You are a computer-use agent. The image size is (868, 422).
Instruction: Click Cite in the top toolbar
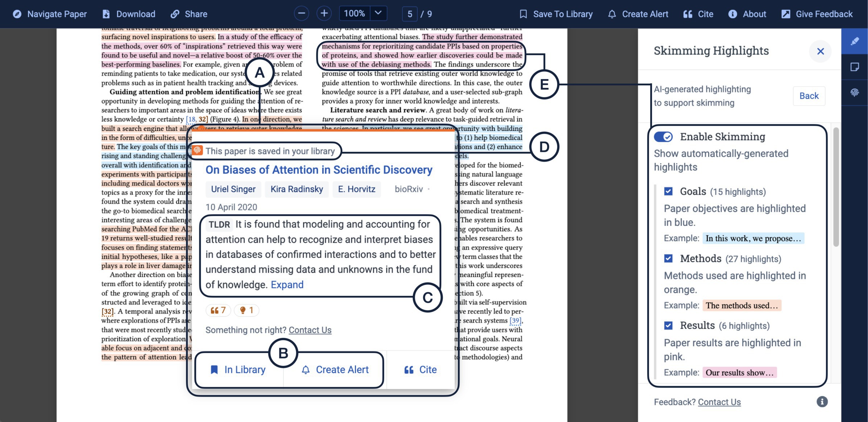tap(698, 14)
